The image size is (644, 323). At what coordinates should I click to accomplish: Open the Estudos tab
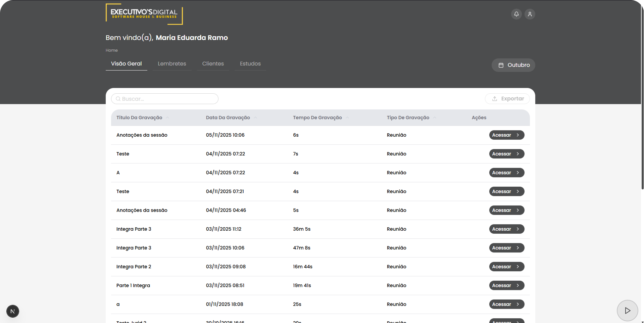pyautogui.click(x=250, y=64)
